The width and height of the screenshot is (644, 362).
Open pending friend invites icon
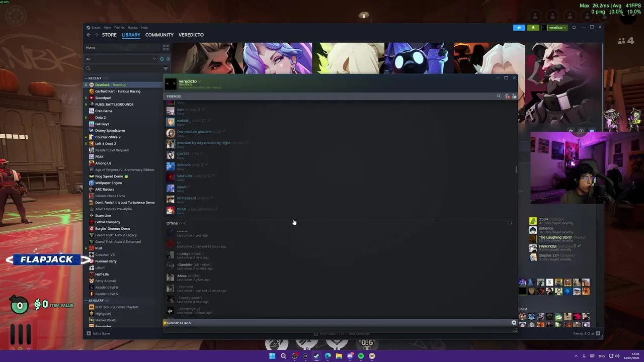coord(507,97)
